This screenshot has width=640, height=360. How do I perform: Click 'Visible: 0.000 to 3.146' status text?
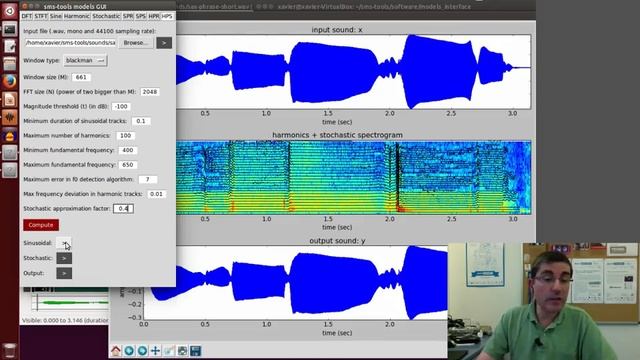click(65, 320)
